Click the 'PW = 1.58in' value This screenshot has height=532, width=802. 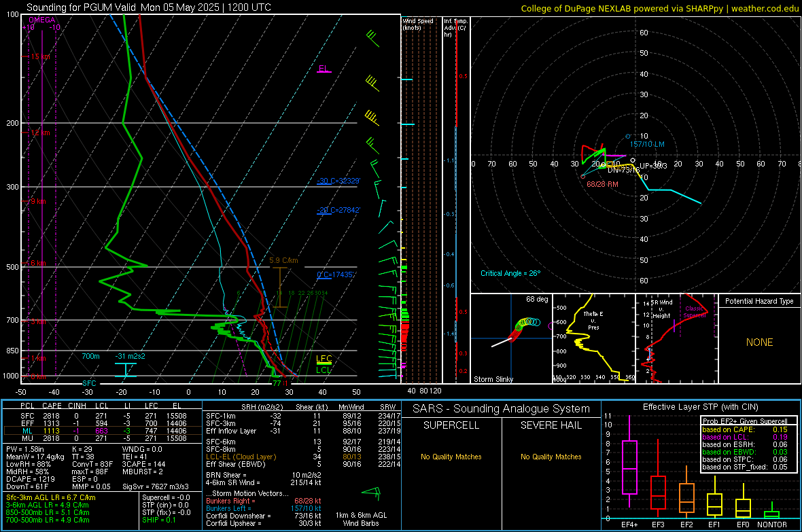25,449
